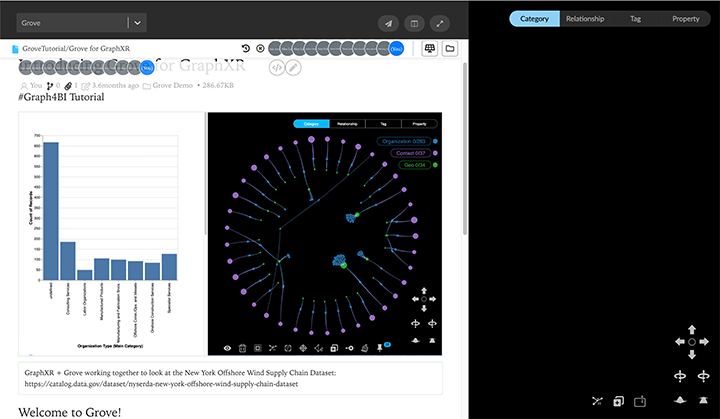Image resolution: width=720 pixels, height=419 pixels.
Task: Click the pencil edit icon beside the title
Action: (x=293, y=67)
